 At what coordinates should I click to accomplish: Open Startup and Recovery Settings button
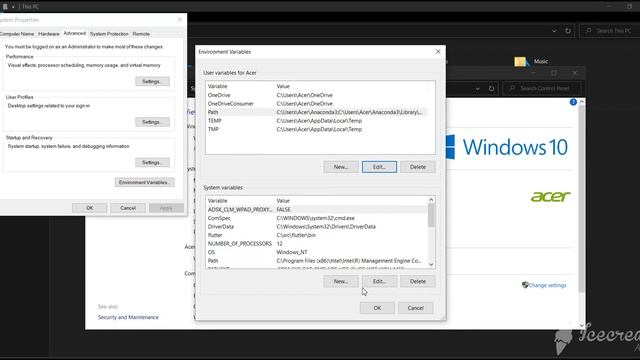coord(152,162)
